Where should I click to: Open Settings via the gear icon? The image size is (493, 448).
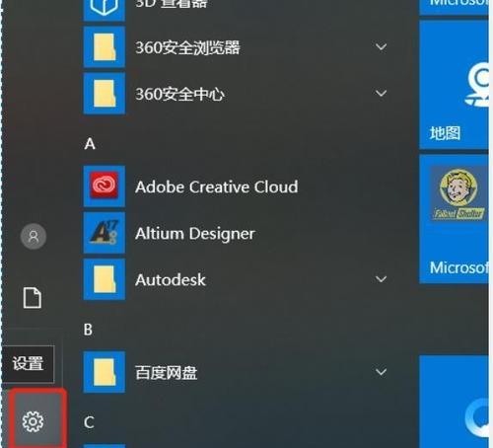click(x=33, y=421)
